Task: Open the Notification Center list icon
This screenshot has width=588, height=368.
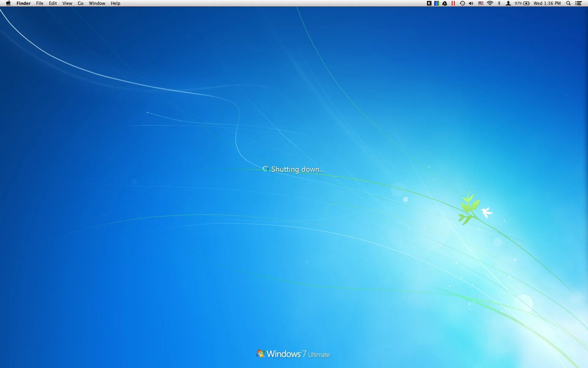Action: click(579, 3)
